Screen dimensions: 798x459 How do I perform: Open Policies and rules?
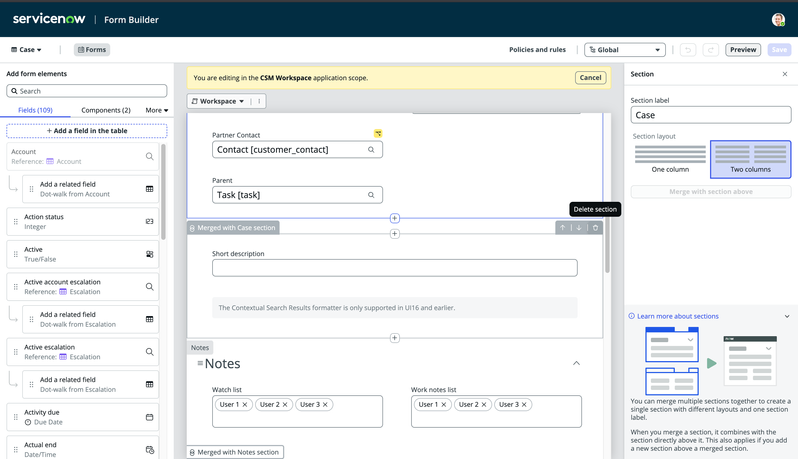(x=537, y=50)
